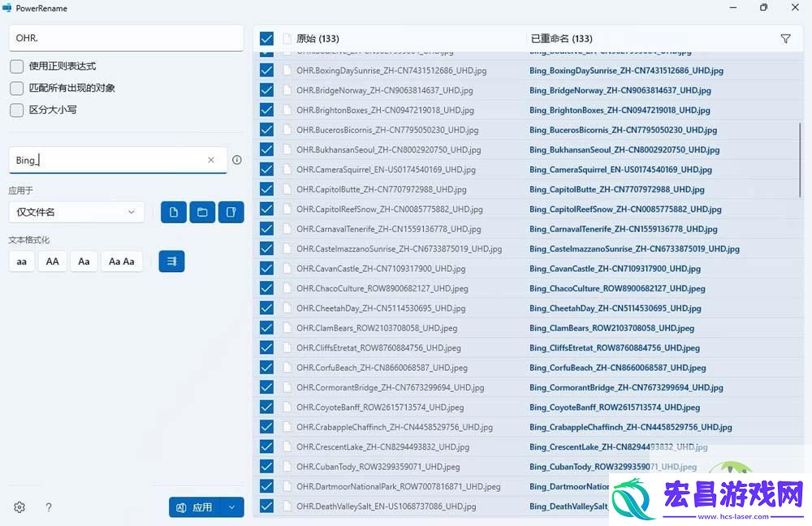Enable 匹配所有出现的对象 checkbox
Screen dimensions: 812x526
[16, 88]
